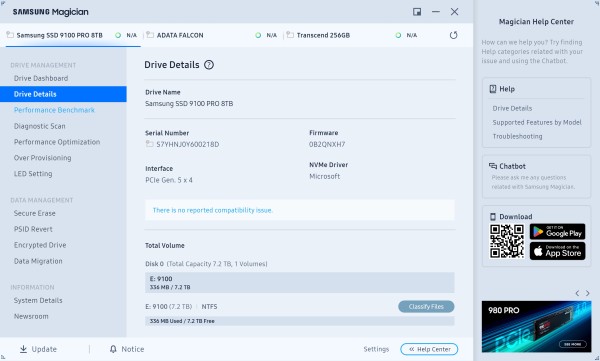Click serial number S7YHNJ0Y600218D
This screenshot has height=361, width=600.
pyautogui.click(x=188, y=144)
